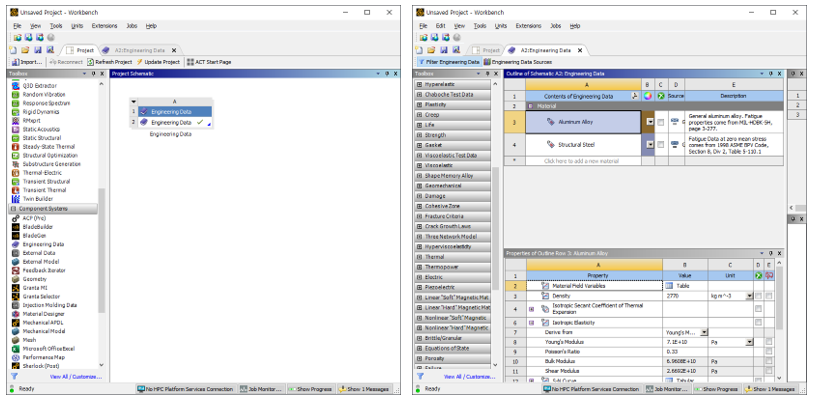The width and height of the screenshot is (818, 396).
Task: Select External Data component in left toolbox
Action: 39,253
